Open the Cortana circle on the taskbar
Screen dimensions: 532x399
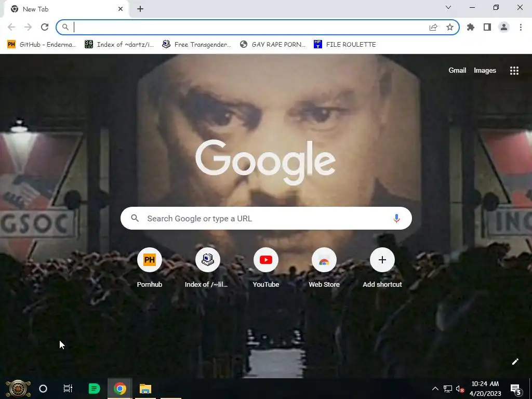click(x=43, y=389)
